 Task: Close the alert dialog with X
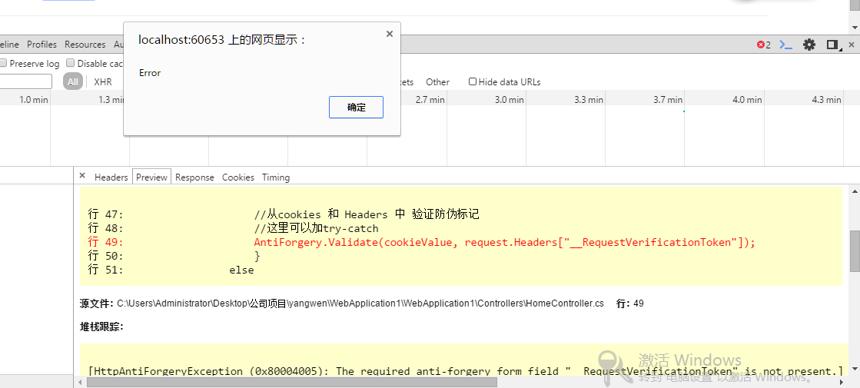389,34
